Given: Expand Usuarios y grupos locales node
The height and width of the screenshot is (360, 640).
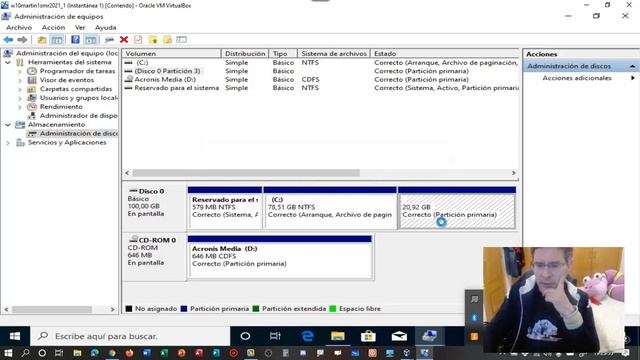Looking at the screenshot, I should tap(20, 98).
